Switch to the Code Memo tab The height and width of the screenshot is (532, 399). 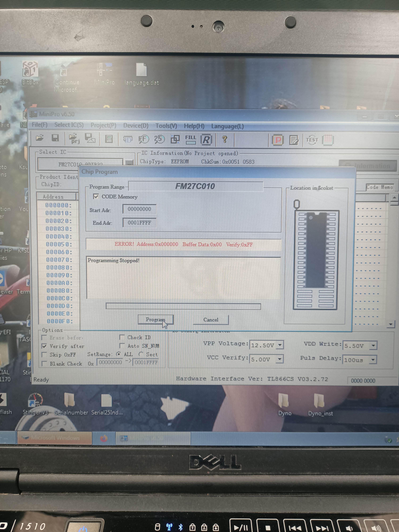point(380,187)
